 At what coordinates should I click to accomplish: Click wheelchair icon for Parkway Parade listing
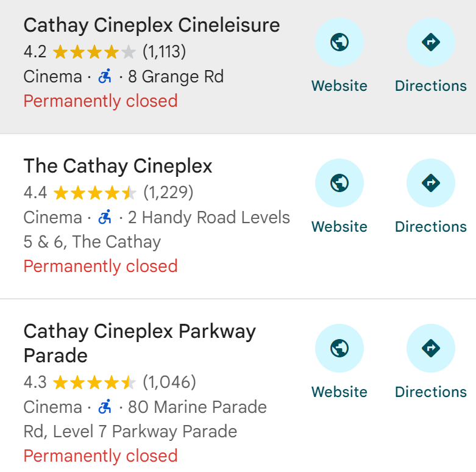105,406
